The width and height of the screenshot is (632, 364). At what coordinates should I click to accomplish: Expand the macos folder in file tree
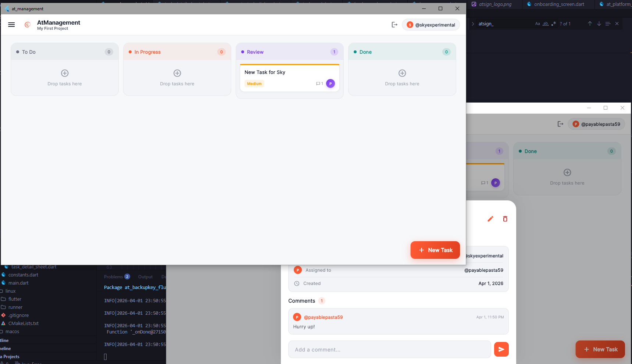(x=12, y=331)
